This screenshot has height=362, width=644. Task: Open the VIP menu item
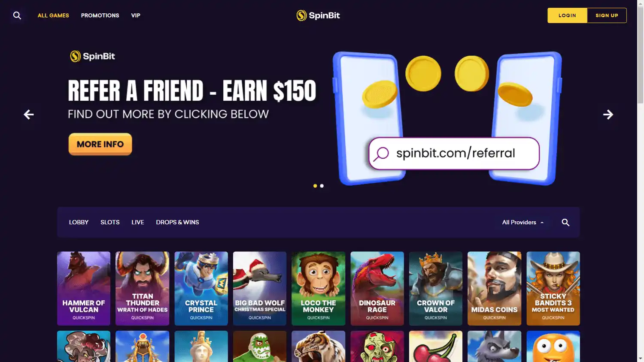pos(136,15)
